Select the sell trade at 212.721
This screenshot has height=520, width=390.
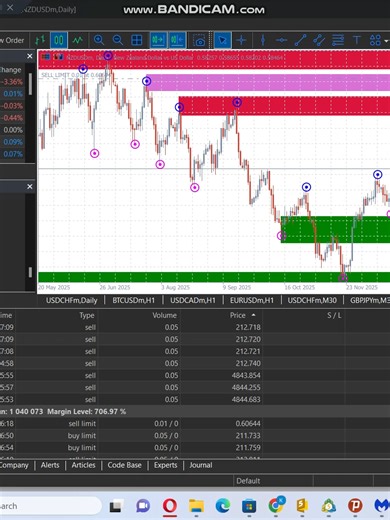click(x=195, y=351)
